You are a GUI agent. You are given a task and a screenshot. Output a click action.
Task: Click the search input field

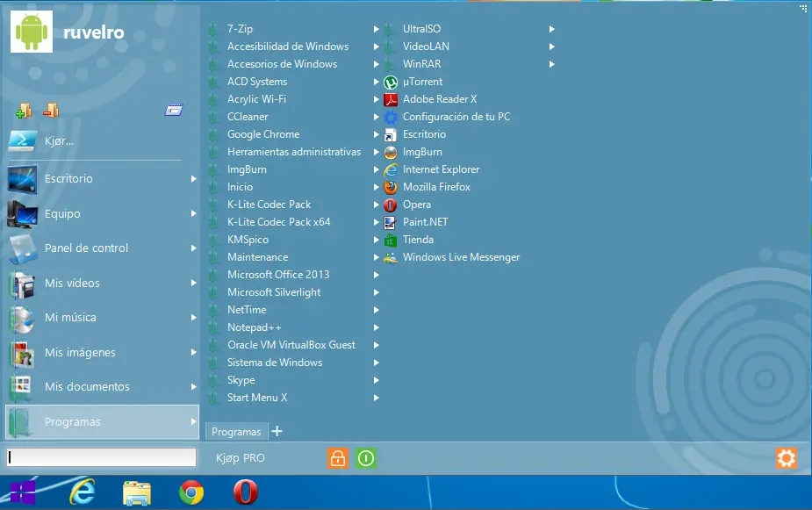pos(102,457)
